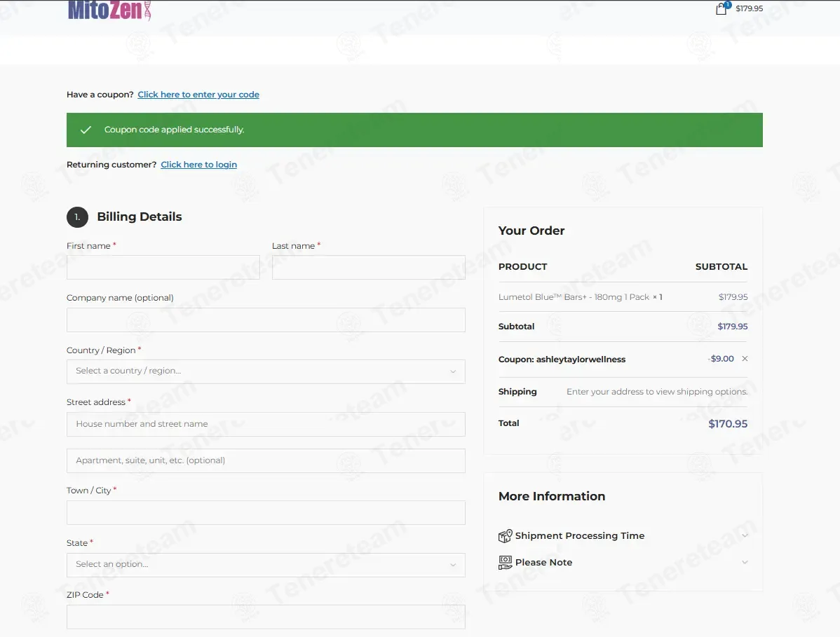Click the PRODUCT column header
840x637 pixels.
pos(523,266)
